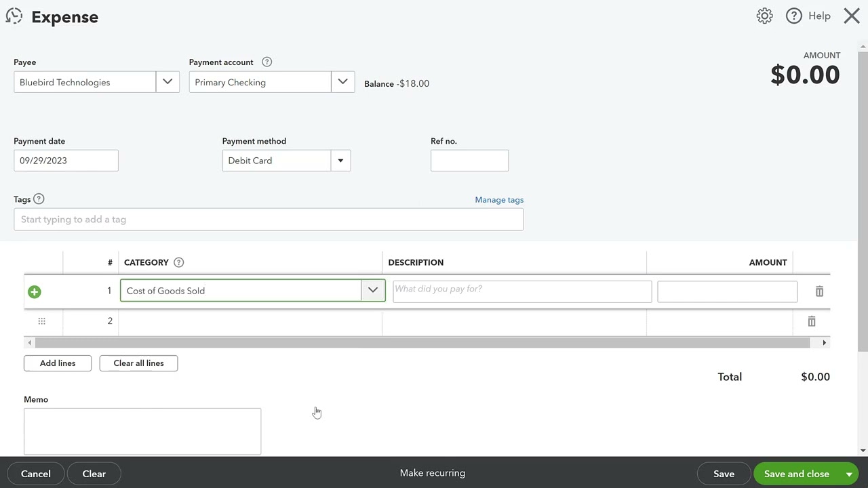The width and height of the screenshot is (868, 488).
Task: Click the Tags input field
Action: 269,220
